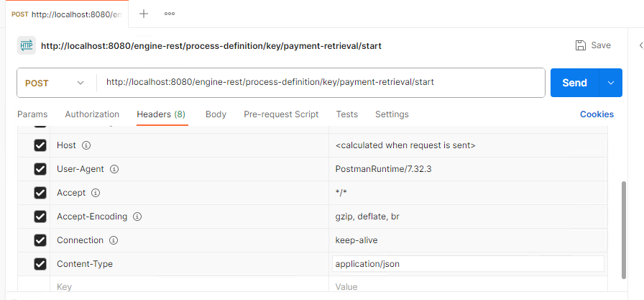Open a new request tab with plus icon
The width and height of the screenshot is (644, 300).
coord(144,14)
